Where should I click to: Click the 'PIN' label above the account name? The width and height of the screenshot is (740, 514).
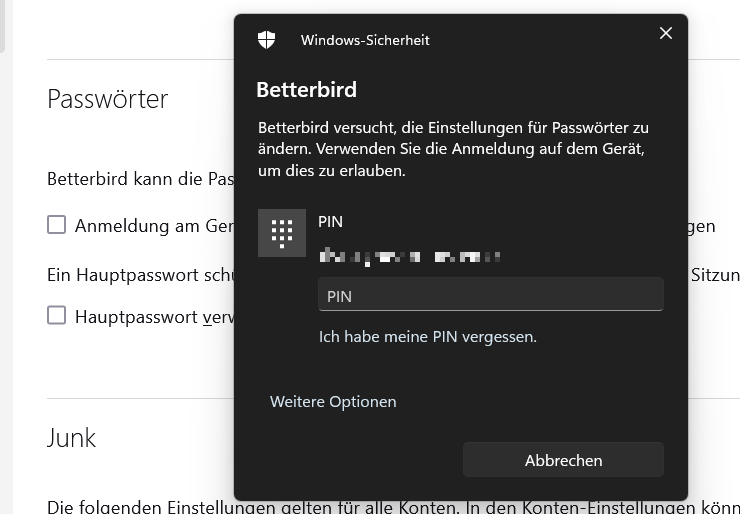click(x=330, y=221)
